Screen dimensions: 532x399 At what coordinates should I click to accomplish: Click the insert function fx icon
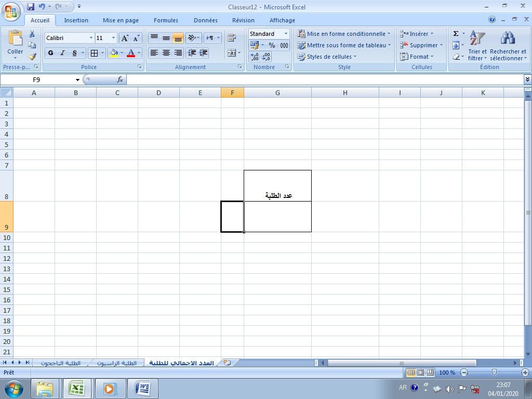pyautogui.click(x=120, y=79)
